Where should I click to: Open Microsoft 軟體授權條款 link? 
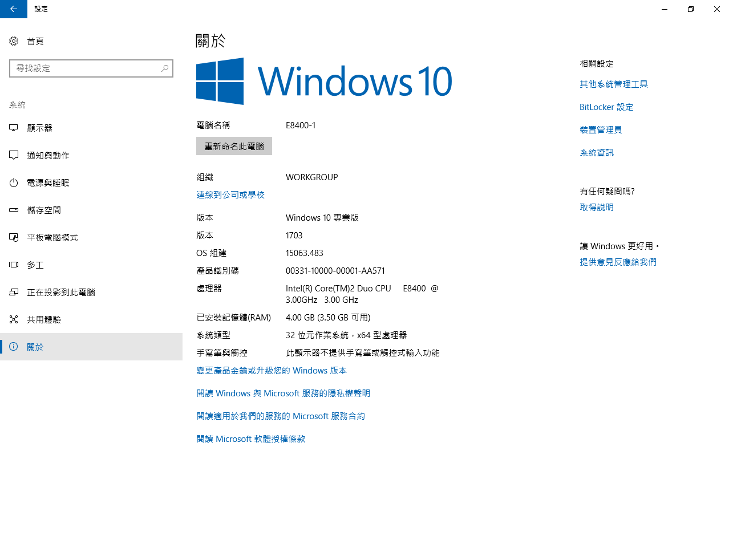tap(251, 439)
